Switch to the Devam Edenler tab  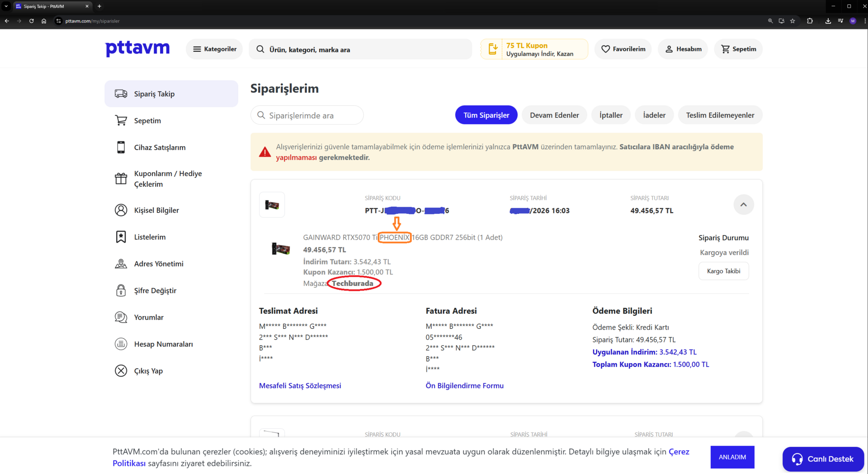click(x=554, y=115)
